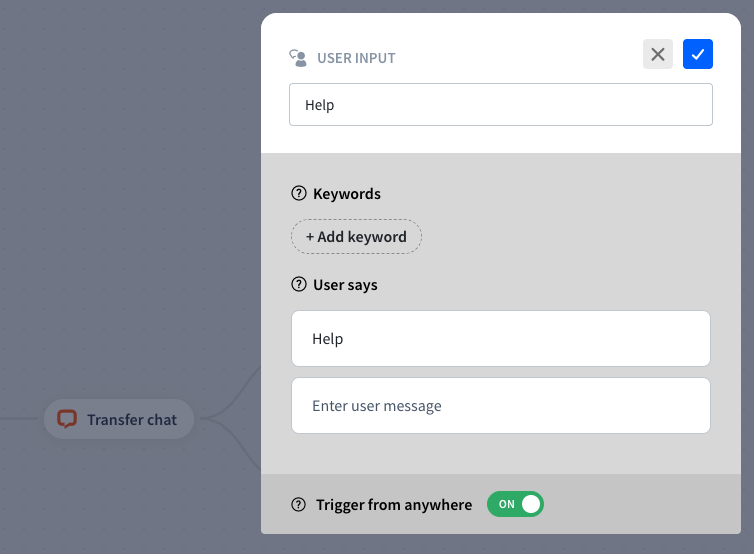Image resolution: width=754 pixels, height=554 pixels.
Task: Discard changes with the X button
Action: [658, 55]
